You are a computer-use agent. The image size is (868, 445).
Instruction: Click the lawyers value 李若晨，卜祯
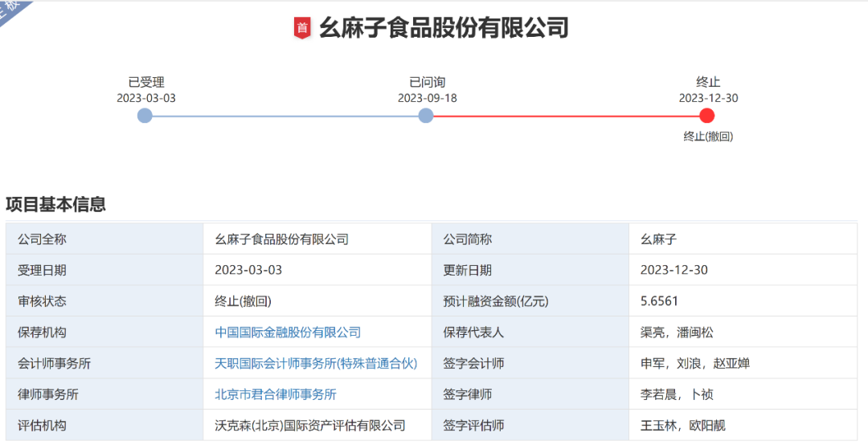(677, 394)
